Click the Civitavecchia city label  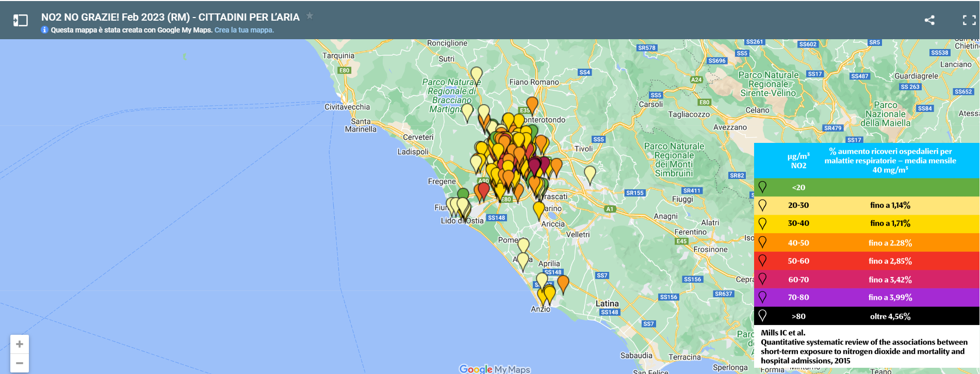[347, 107]
